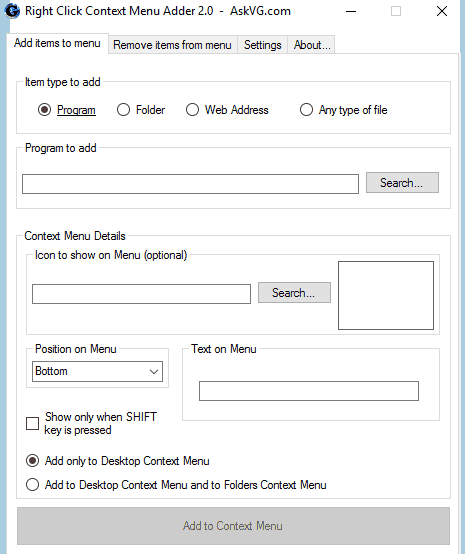465x554 pixels.
Task: Open the About... tab
Action: coord(312,45)
